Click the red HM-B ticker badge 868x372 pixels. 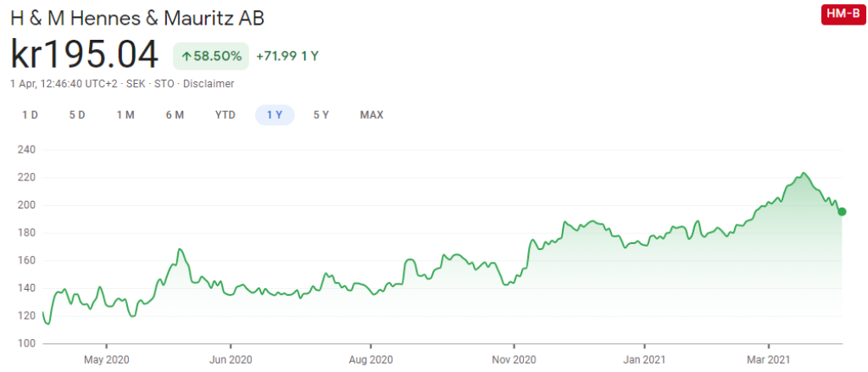(843, 14)
